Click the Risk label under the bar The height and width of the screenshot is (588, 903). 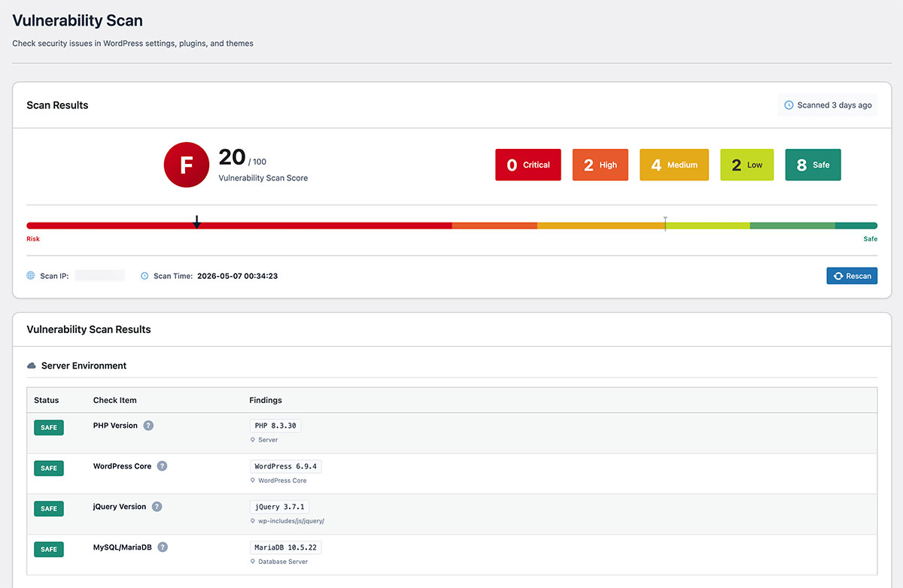pyautogui.click(x=33, y=239)
